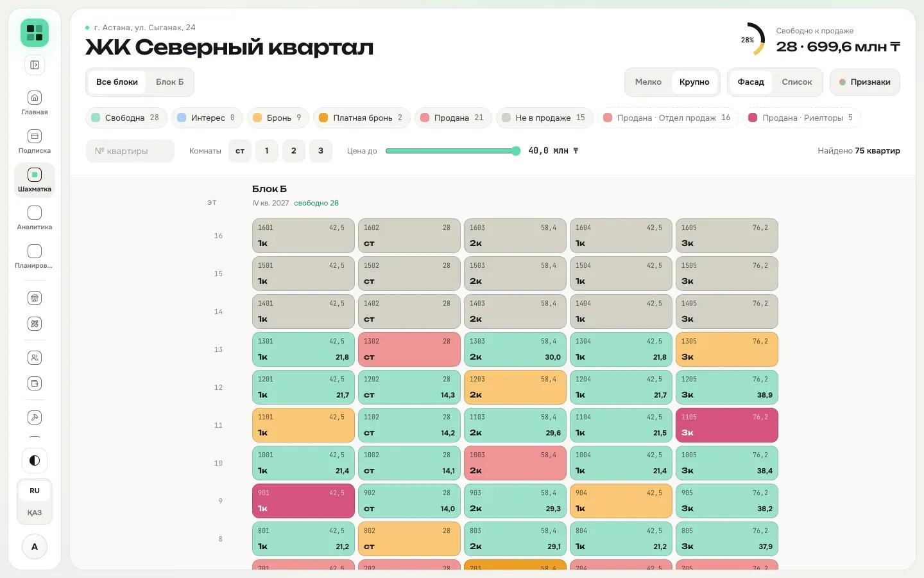Set grid density to Мелко
The image size is (924, 578).
coord(648,82)
